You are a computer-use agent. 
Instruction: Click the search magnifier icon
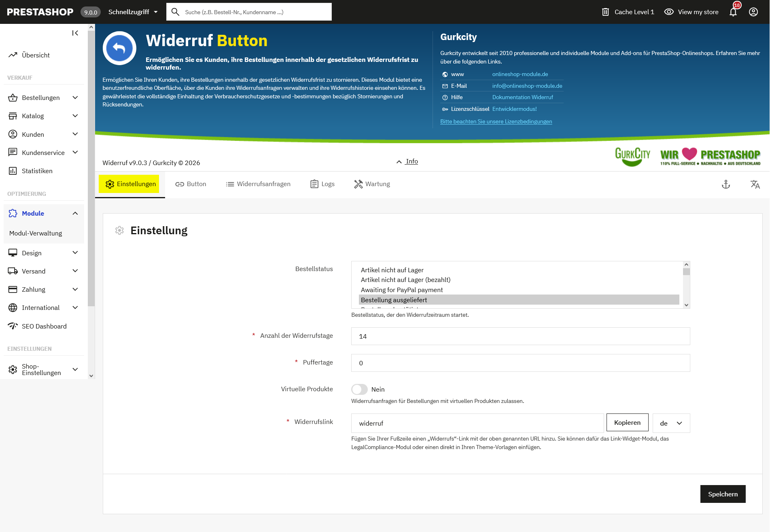[x=175, y=12]
